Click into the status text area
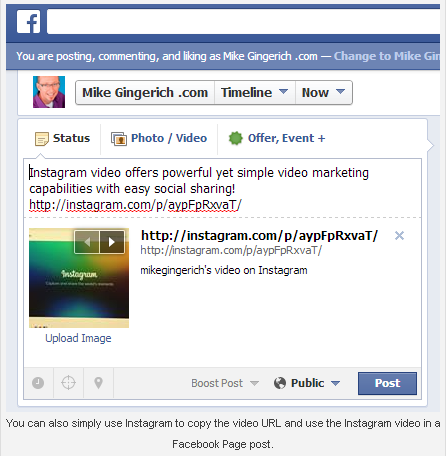This screenshot has height=456, width=446. coord(222,188)
